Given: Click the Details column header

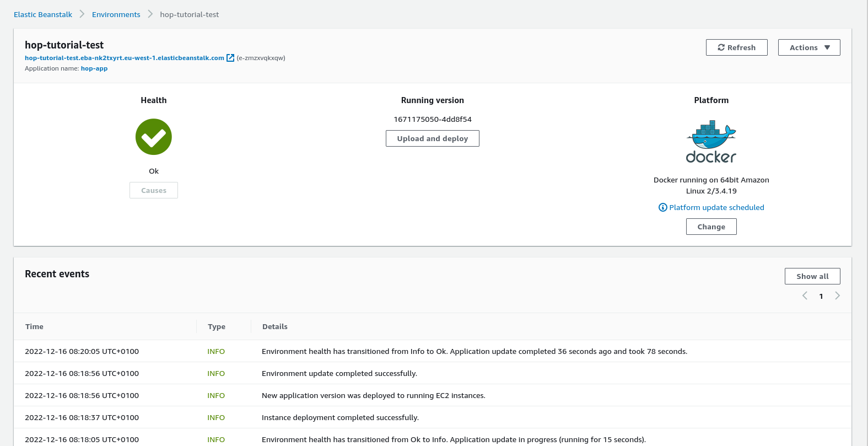Looking at the screenshot, I should pos(275,326).
